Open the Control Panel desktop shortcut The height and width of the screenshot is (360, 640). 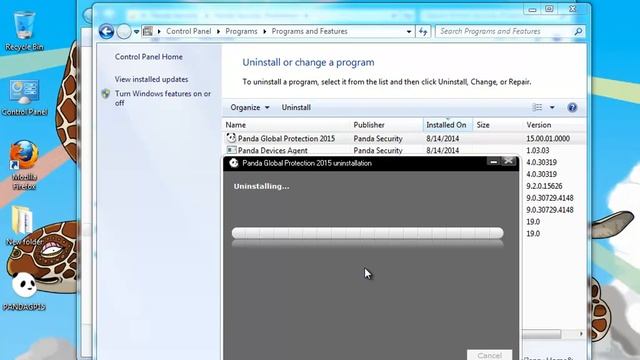pyautogui.click(x=24, y=98)
